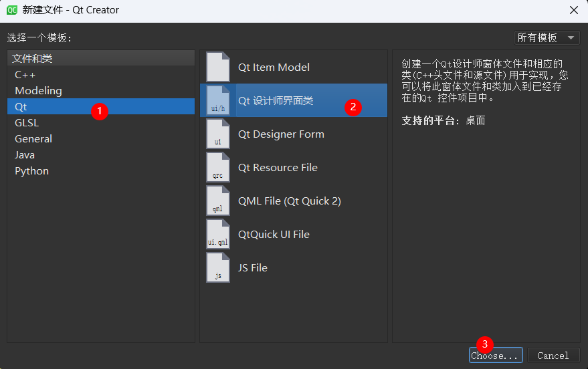This screenshot has width=588, height=369.
Task: Choose the Java category
Action: pyautogui.click(x=25, y=155)
